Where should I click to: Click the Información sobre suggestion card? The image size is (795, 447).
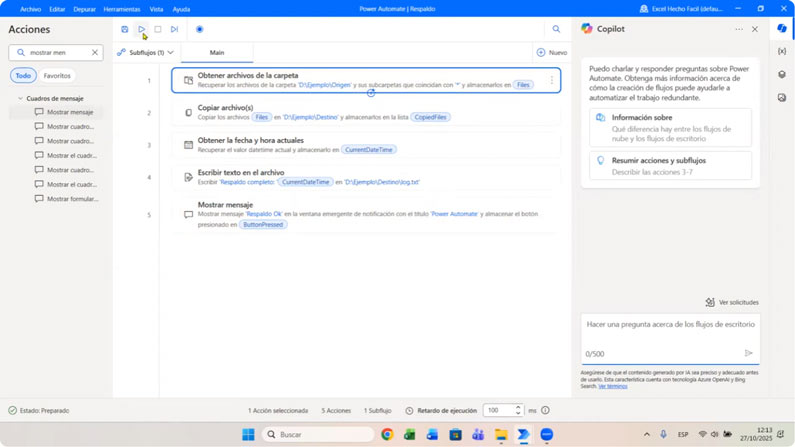tap(670, 128)
